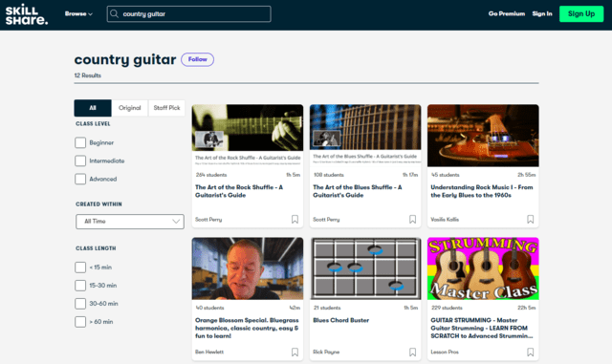
Task: Click the 22h 5m duration label
Action: [x=527, y=308]
